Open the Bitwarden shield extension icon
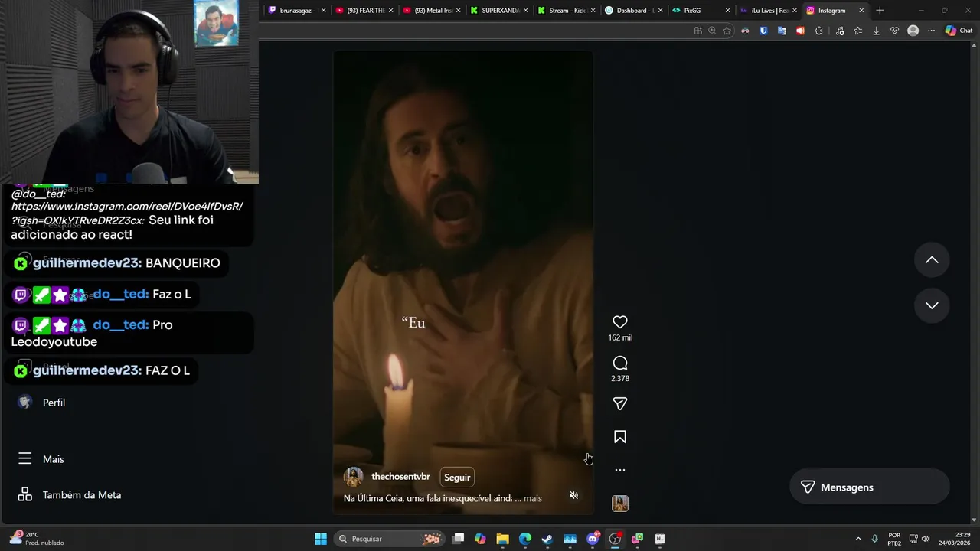 click(x=763, y=31)
